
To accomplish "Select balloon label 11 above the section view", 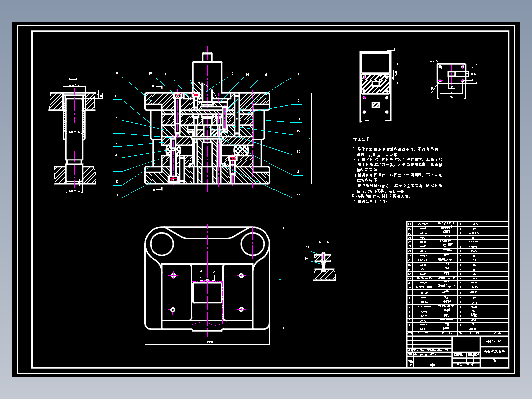I will point(166,74).
